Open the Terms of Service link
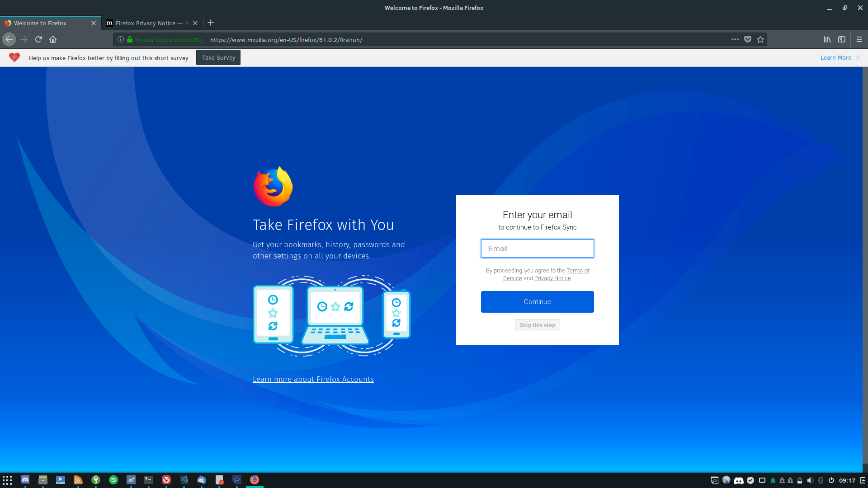Image resolution: width=868 pixels, height=488 pixels. pos(578,271)
